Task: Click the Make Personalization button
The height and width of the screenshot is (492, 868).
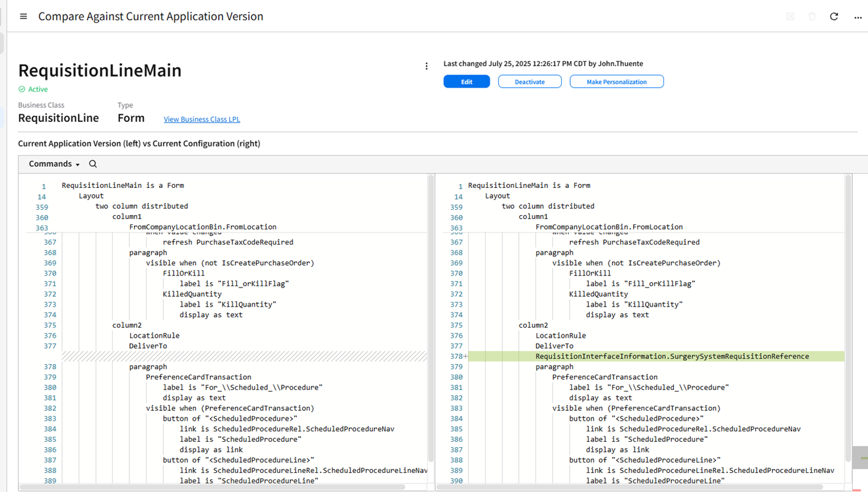Action: (617, 82)
